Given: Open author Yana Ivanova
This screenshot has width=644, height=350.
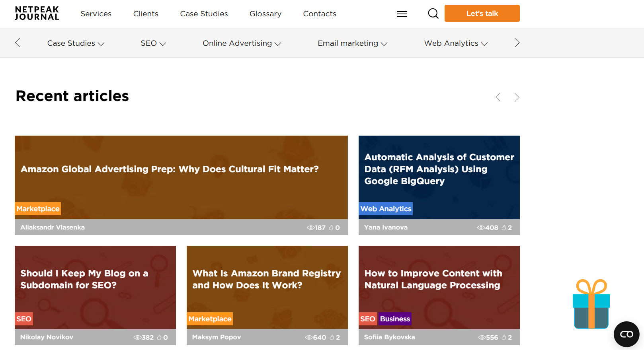Looking at the screenshot, I should [x=386, y=227].
